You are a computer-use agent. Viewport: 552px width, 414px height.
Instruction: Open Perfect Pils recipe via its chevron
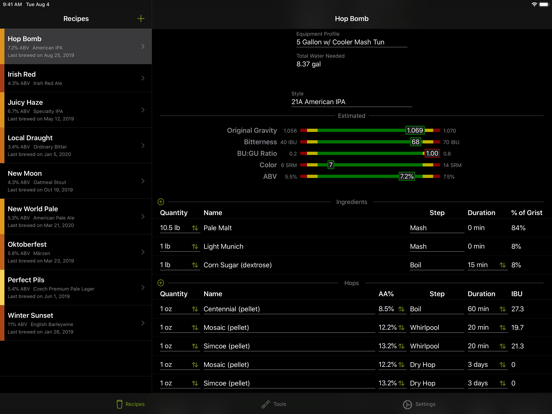click(143, 288)
